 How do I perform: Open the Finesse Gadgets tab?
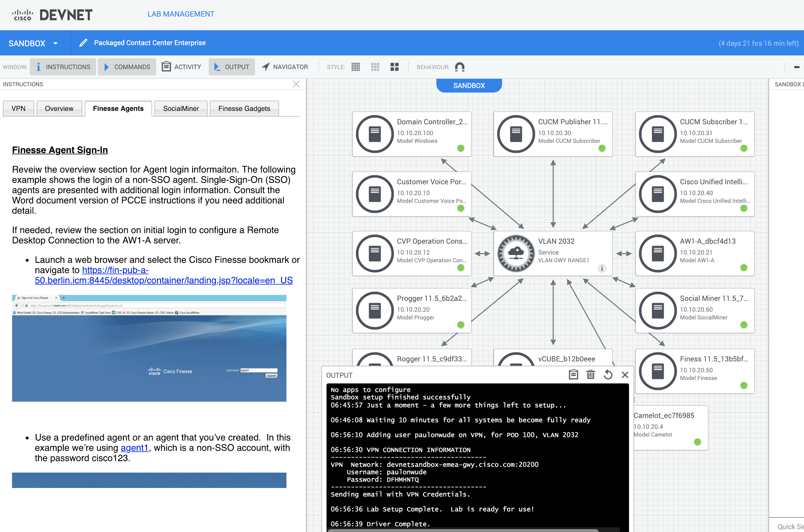pos(244,109)
